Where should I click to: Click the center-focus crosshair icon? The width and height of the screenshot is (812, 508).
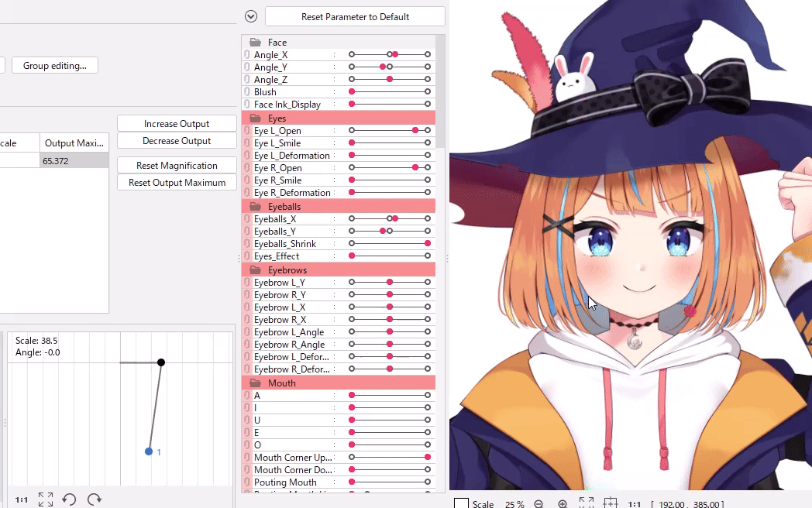pos(611,503)
